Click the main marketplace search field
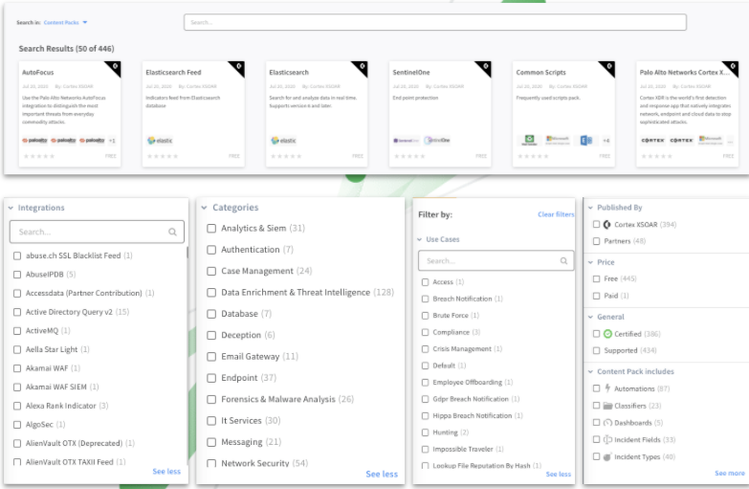 (435, 22)
